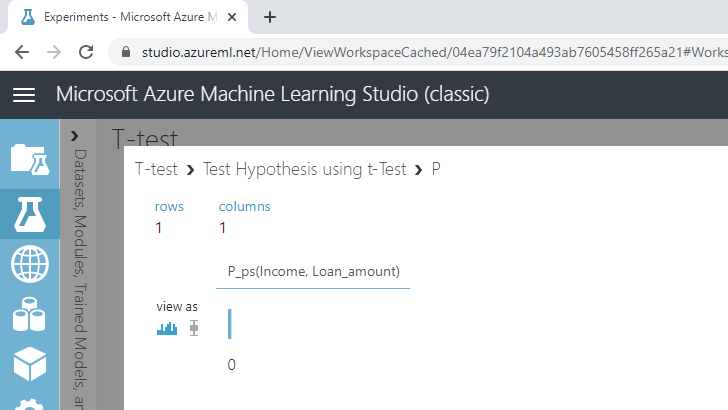Select the P_ps(Income, Loan_amount) column header
This screenshot has width=728, height=410.
click(313, 271)
